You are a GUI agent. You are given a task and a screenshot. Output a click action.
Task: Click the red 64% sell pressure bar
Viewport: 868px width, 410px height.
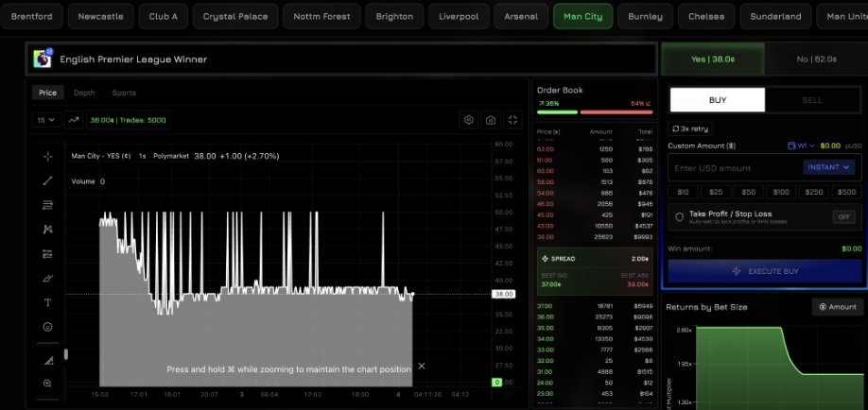point(616,112)
